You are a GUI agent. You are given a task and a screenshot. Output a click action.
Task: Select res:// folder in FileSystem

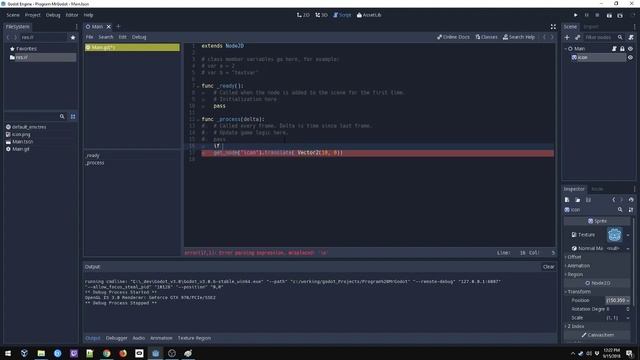(41, 58)
